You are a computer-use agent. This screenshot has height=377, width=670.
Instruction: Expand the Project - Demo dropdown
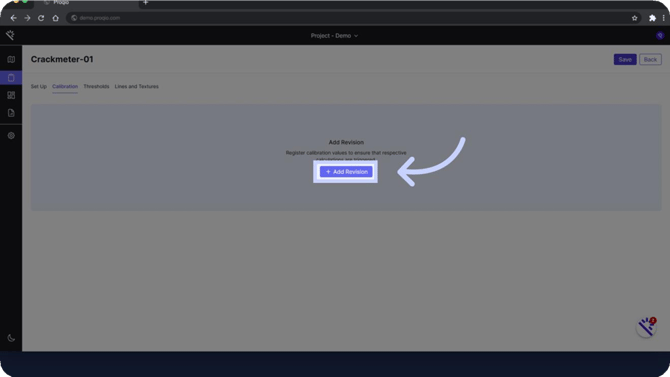tap(334, 35)
